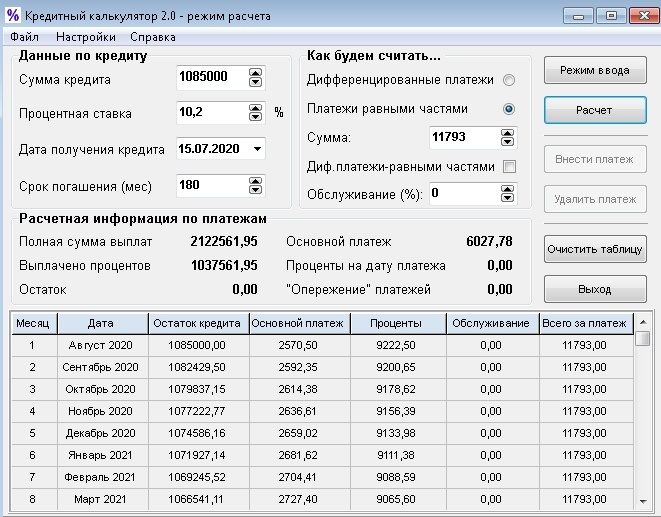Maximize the Кредитный калькулятор window
This screenshot has width=661, height=517.
[x=611, y=16]
